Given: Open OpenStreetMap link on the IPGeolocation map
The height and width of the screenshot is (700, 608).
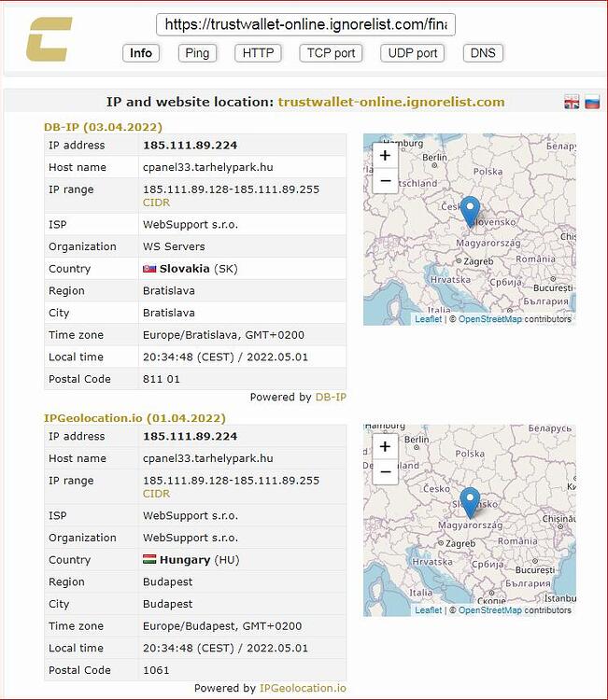Looking at the screenshot, I should click(x=490, y=609).
